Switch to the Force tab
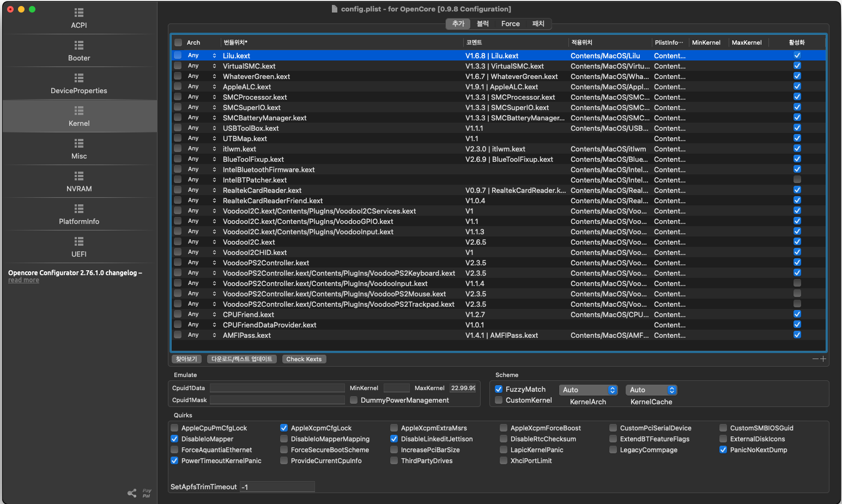Image resolution: width=842 pixels, height=504 pixels. point(511,23)
